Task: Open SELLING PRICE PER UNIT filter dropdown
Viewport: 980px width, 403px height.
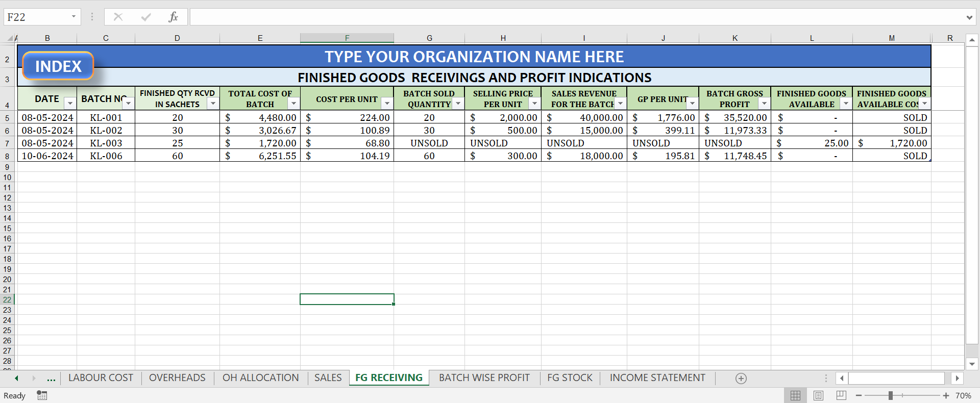Action: (x=534, y=104)
